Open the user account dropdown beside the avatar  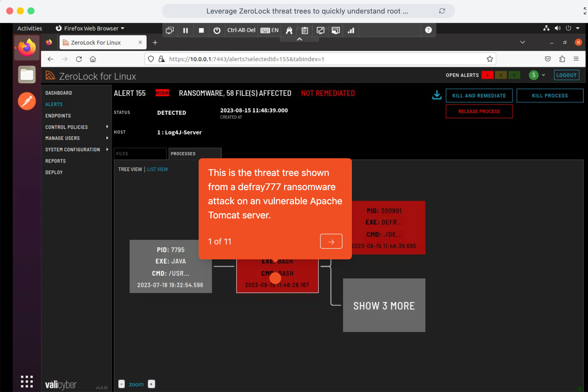(x=543, y=75)
